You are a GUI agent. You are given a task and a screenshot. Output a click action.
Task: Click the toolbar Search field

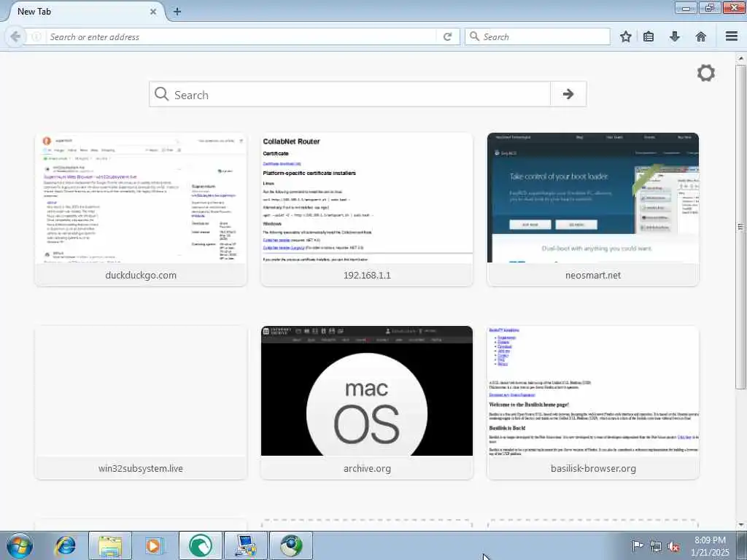pos(538,36)
